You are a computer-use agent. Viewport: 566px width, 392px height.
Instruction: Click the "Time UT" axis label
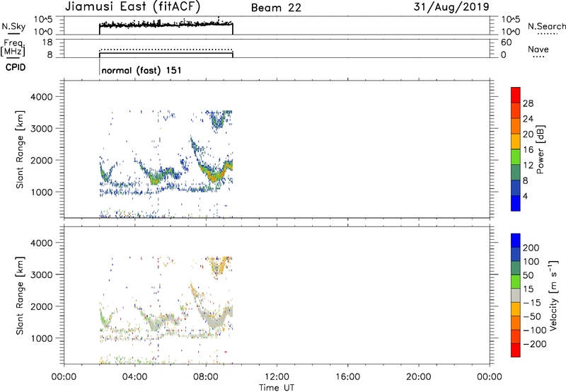[277, 388]
